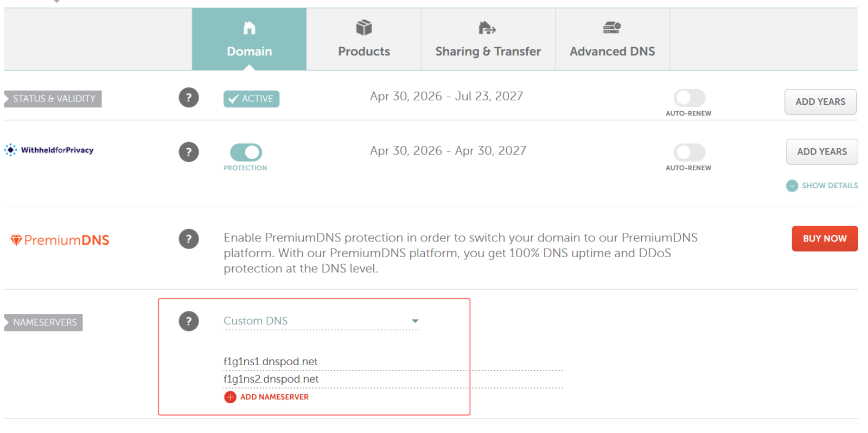Click the Custom DNS dropdown arrow

pos(415,321)
